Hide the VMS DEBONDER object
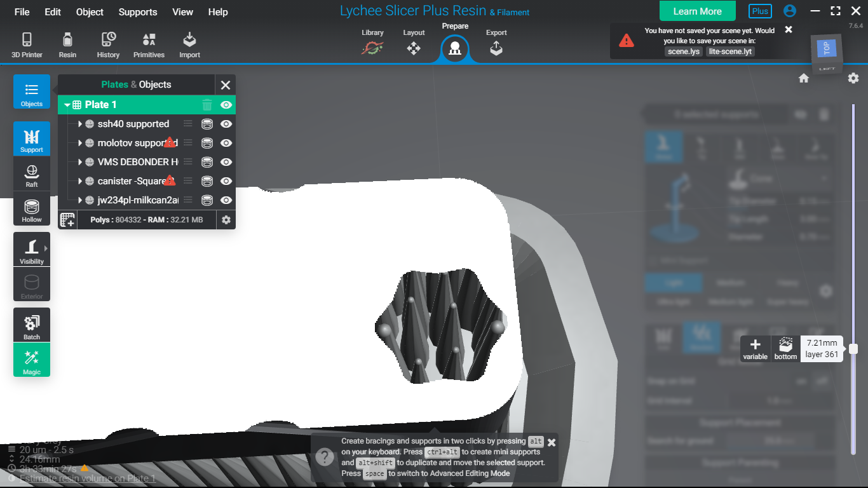 [226, 162]
